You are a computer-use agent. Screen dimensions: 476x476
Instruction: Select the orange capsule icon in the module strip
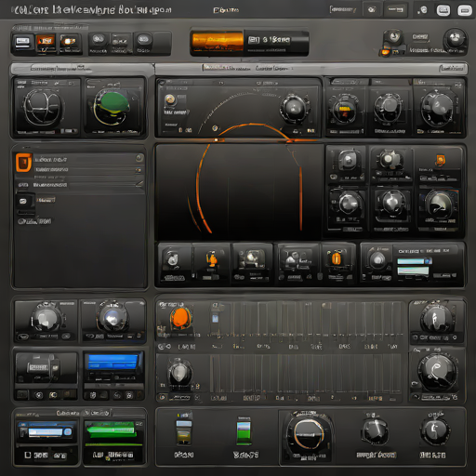337,258
